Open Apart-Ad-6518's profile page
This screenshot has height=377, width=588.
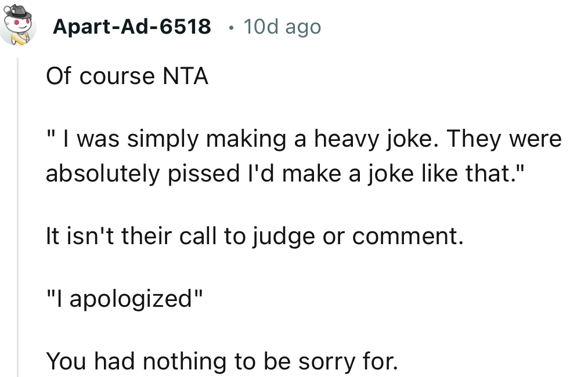(x=131, y=26)
